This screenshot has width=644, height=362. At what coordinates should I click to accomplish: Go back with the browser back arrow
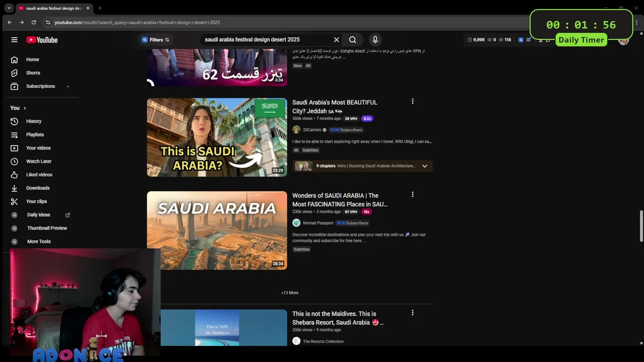pos(10,22)
